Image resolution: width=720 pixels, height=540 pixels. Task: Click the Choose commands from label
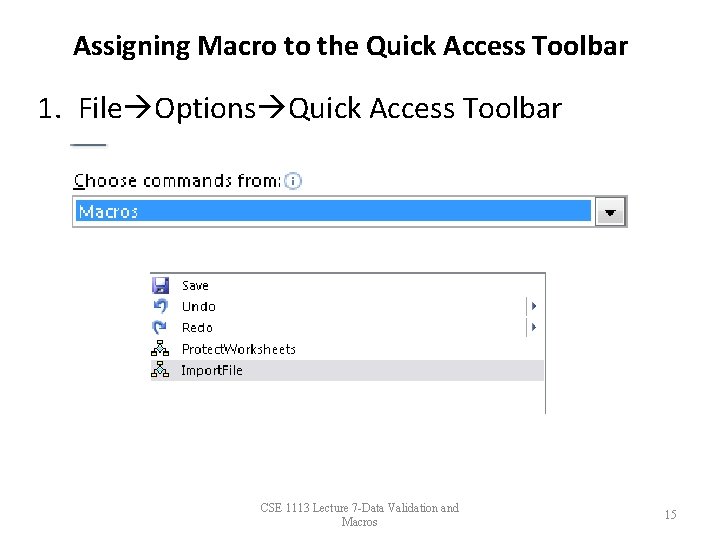tap(177, 181)
